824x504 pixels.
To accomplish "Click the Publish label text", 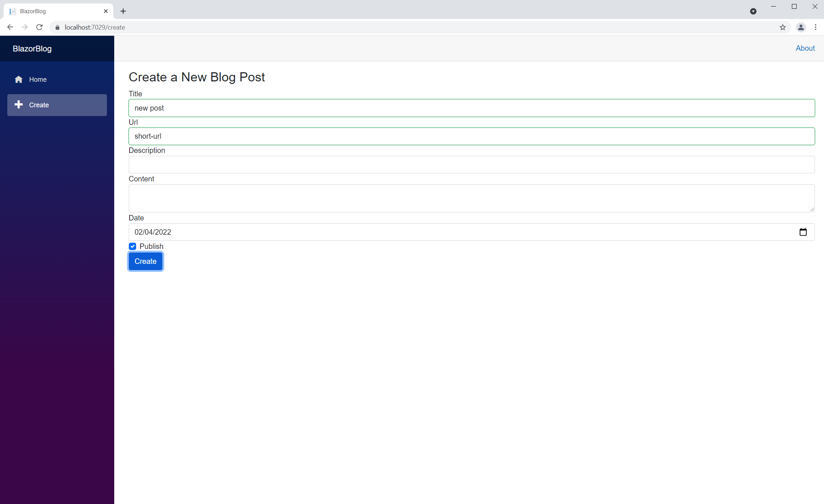I will coord(151,246).
